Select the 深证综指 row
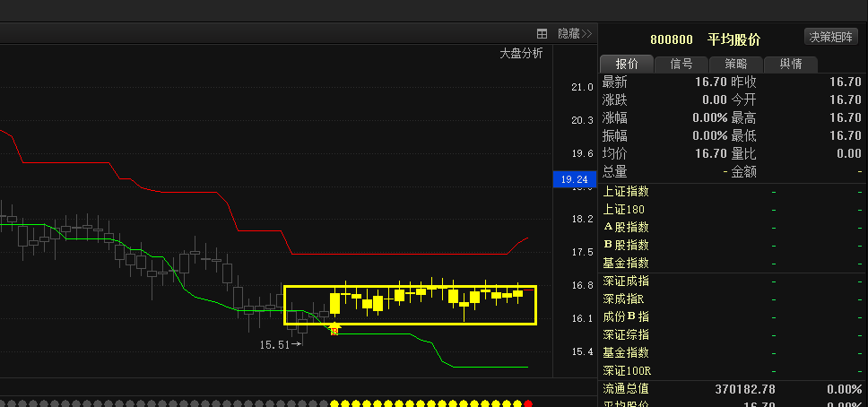868x407 pixels. coord(733,334)
